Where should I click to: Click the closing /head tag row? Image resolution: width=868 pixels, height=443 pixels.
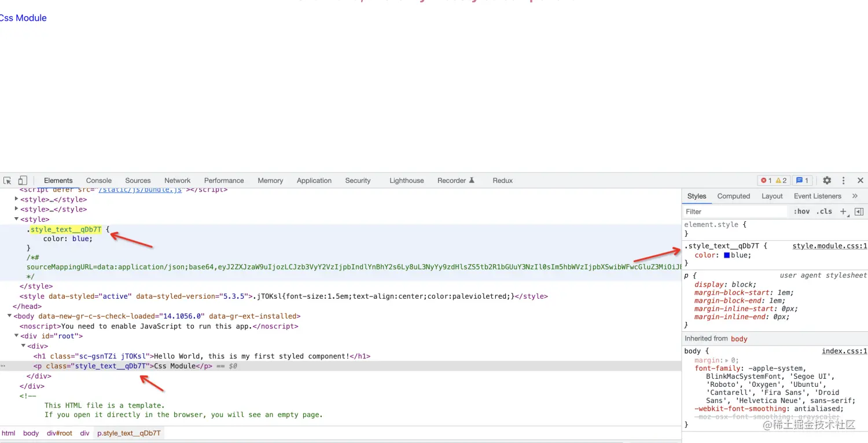(27, 306)
